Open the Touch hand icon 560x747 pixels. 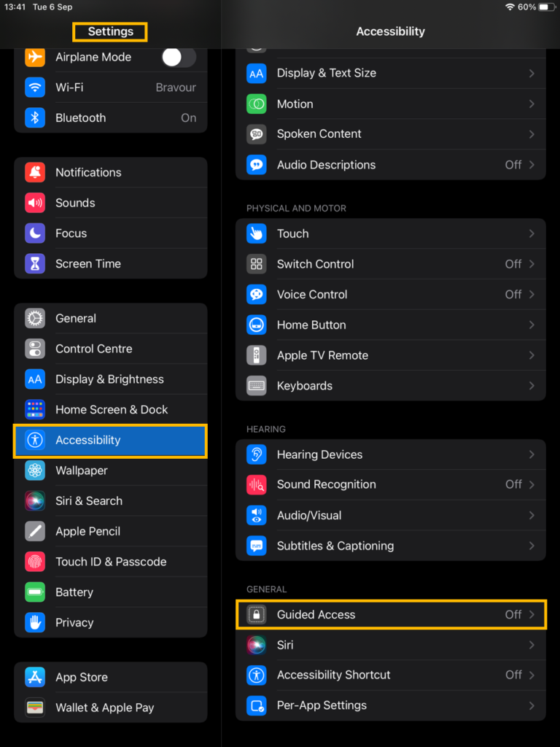pos(256,233)
